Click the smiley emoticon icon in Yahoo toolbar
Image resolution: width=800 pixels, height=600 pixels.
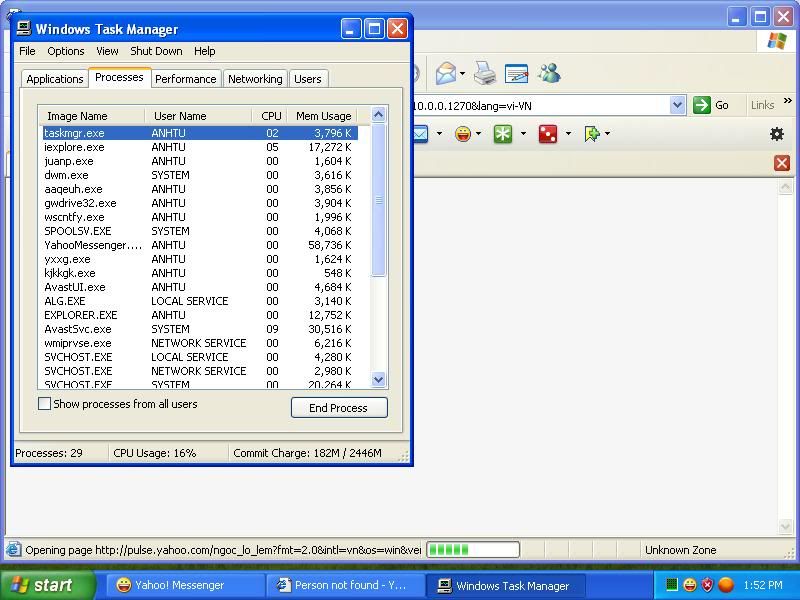click(463, 134)
